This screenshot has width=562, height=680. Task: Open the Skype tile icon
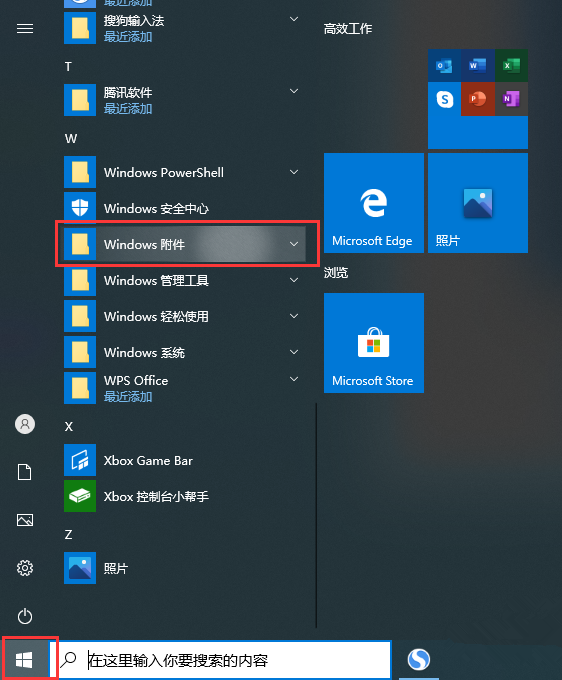(444, 99)
